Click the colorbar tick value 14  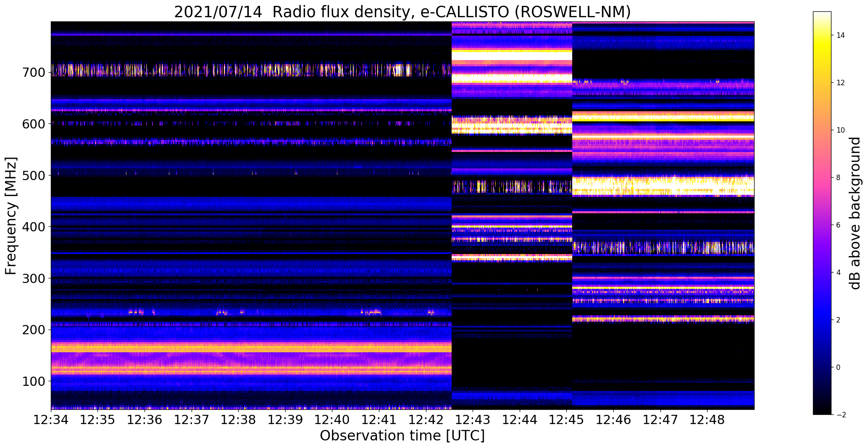pos(841,35)
